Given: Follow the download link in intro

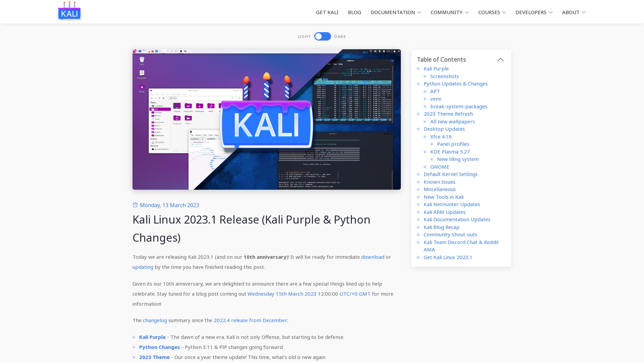Looking at the screenshot, I should (x=373, y=257).
